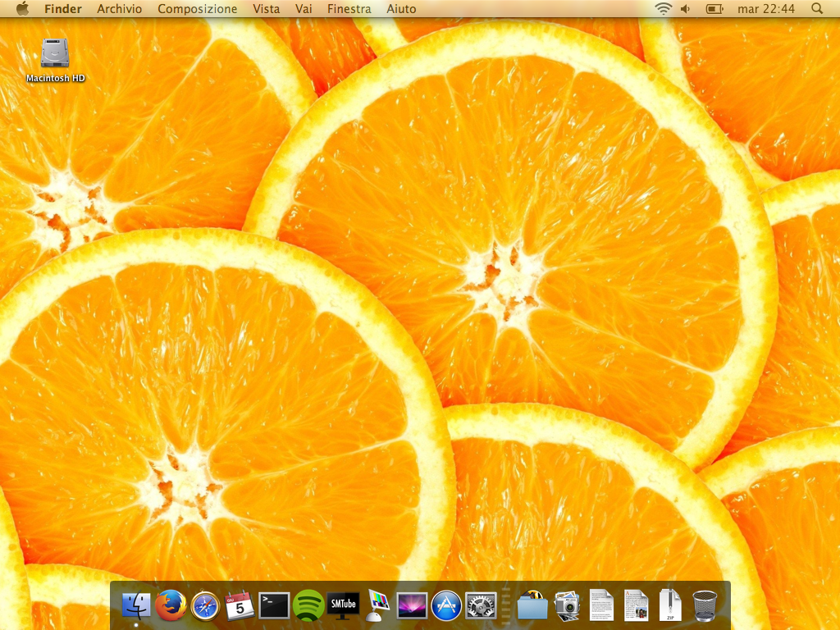This screenshot has width=840, height=630.
Task: Launch the SMTube application
Action: click(343, 605)
